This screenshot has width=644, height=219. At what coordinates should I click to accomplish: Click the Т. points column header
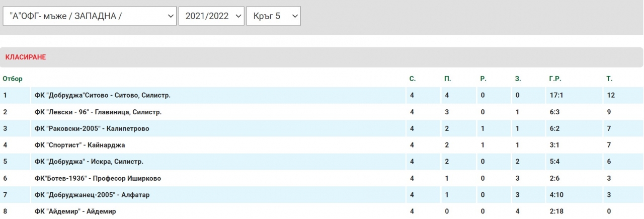tap(609, 79)
